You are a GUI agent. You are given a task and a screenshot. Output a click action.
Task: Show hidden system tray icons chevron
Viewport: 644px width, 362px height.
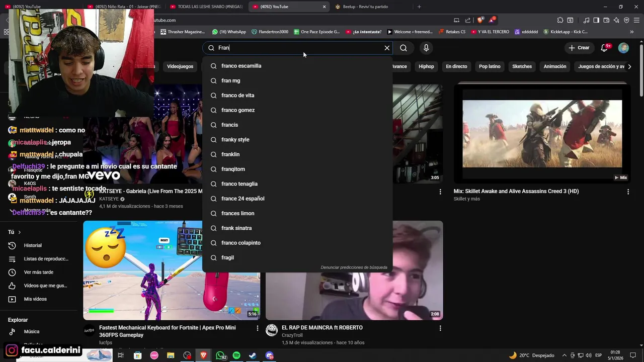pos(564,355)
